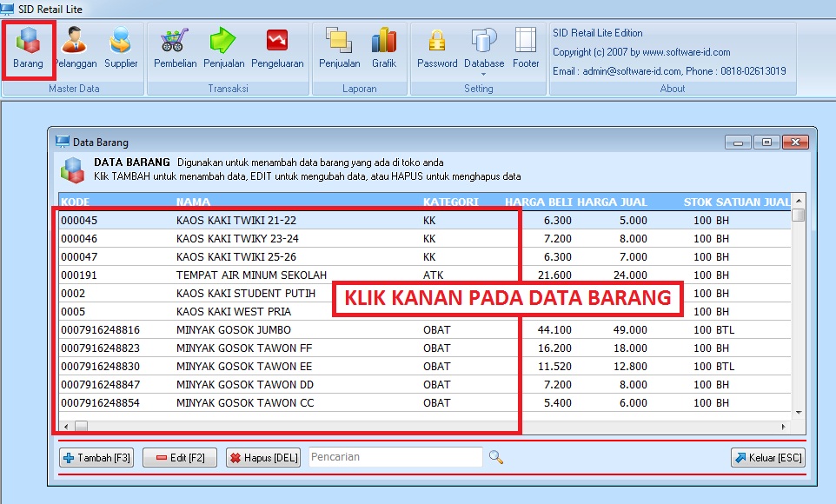836x504 pixels.
Task: Open the Barang master data icon
Action: [x=28, y=48]
